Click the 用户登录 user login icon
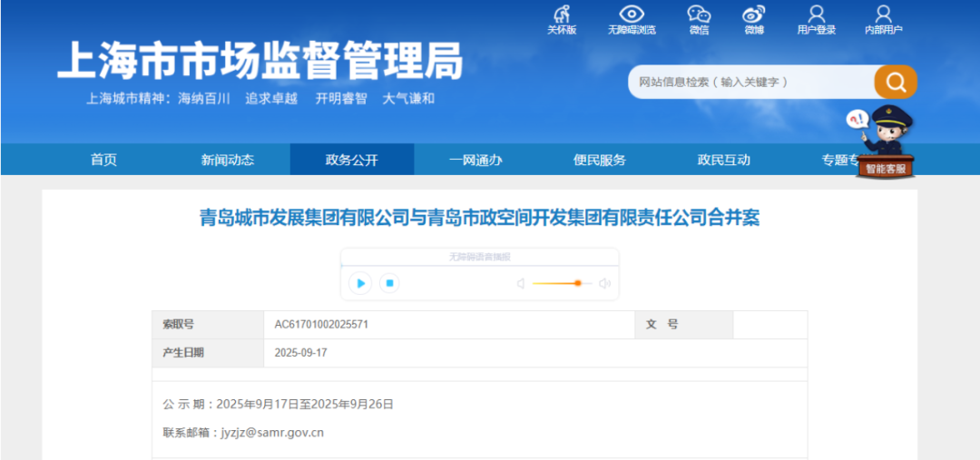Image resolution: width=980 pixels, height=460 pixels. point(817,20)
